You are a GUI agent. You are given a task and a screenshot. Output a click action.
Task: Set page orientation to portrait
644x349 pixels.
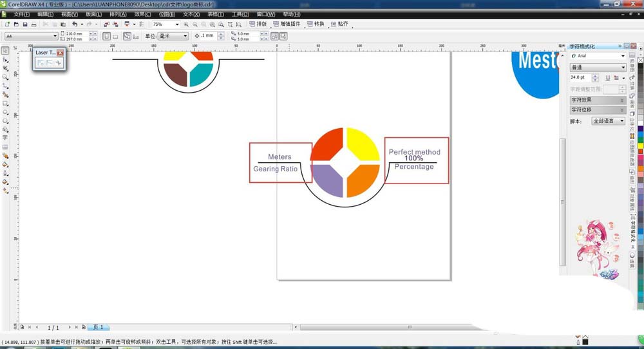tap(106, 36)
